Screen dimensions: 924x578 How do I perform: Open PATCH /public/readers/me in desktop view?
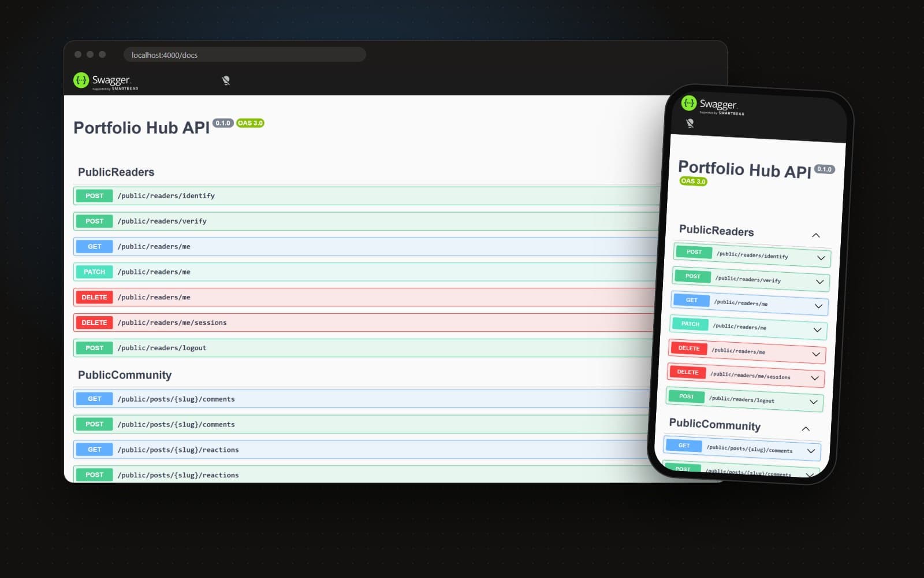(x=364, y=272)
